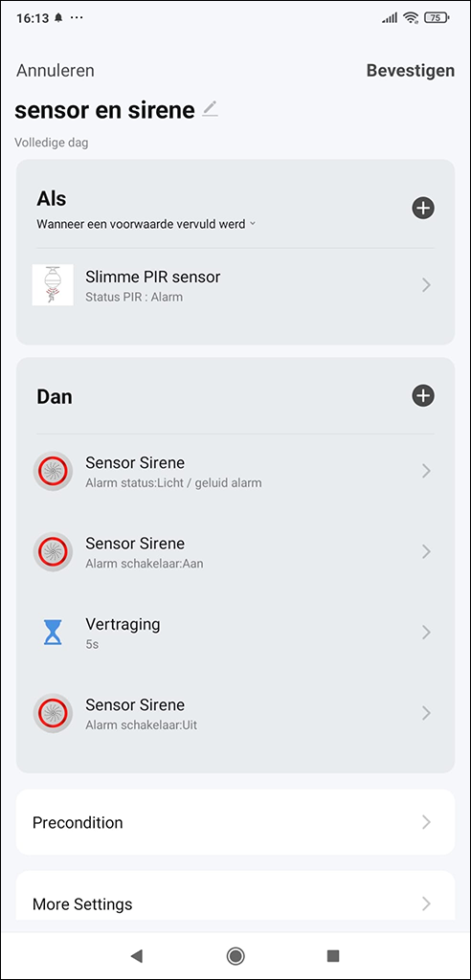
Task: Tap the Volledige dag time range label
Action: click(52, 144)
